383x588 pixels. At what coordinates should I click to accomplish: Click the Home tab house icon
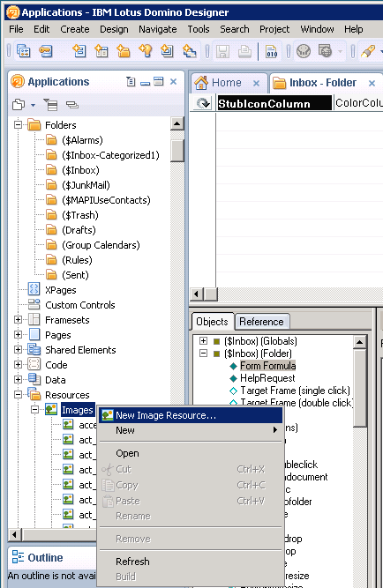point(201,83)
